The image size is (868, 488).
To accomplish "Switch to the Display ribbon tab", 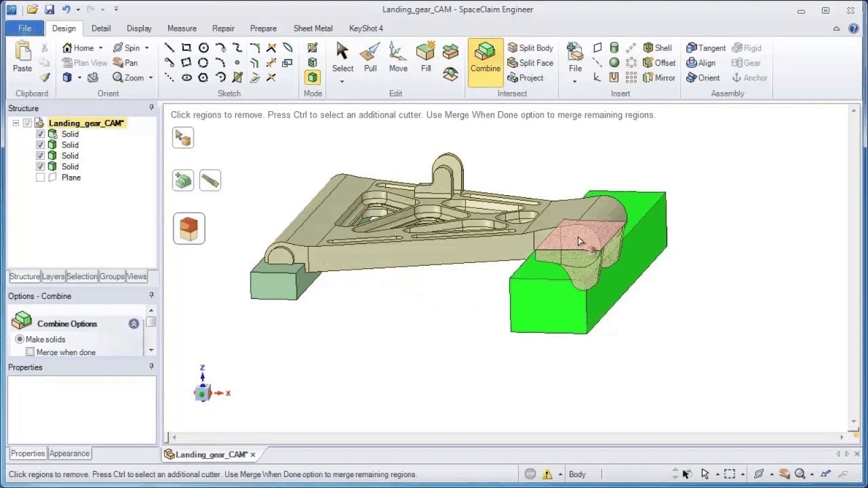I will 139,28.
